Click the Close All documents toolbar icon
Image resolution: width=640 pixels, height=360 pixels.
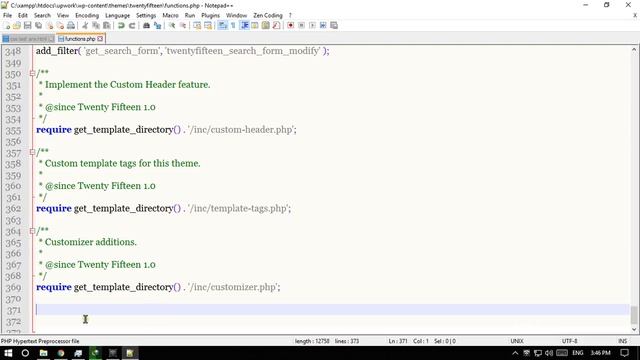(60, 25)
